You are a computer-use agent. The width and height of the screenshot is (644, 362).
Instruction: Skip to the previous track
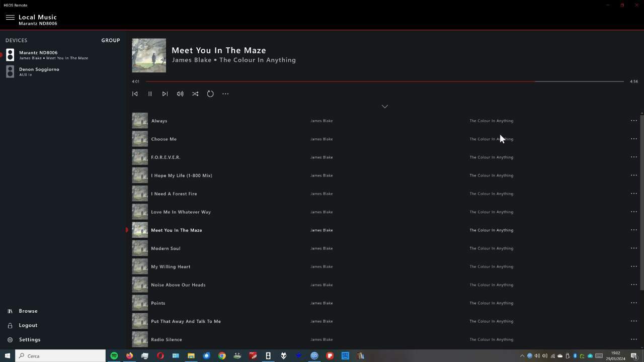[135, 94]
